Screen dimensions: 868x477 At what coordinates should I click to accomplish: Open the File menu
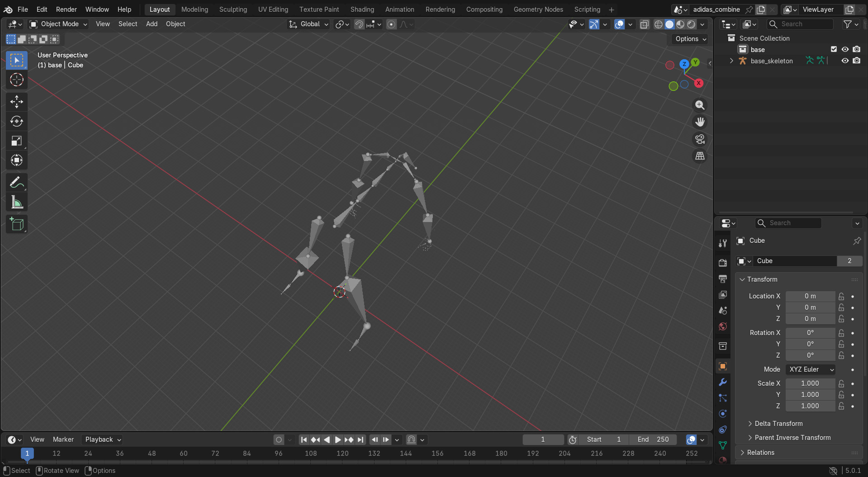[x=23, y=9]
